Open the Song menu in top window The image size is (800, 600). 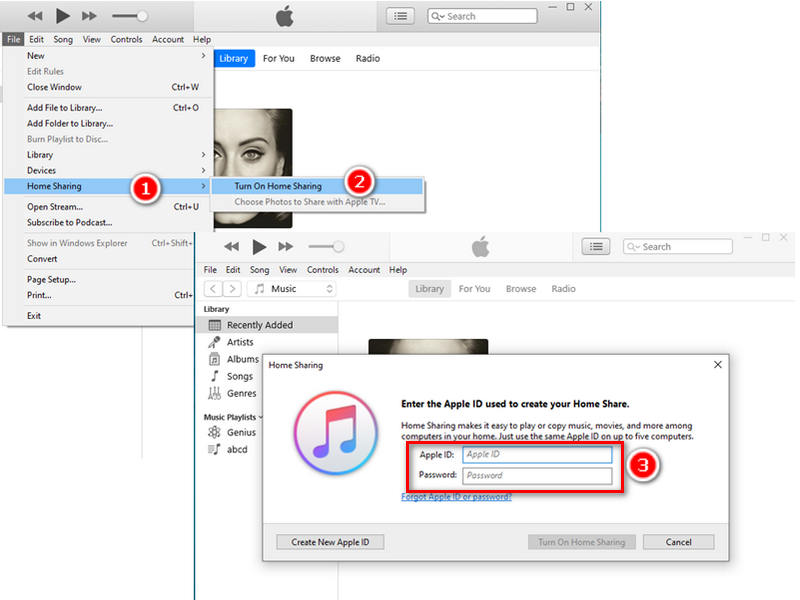[x=63, y=39]
